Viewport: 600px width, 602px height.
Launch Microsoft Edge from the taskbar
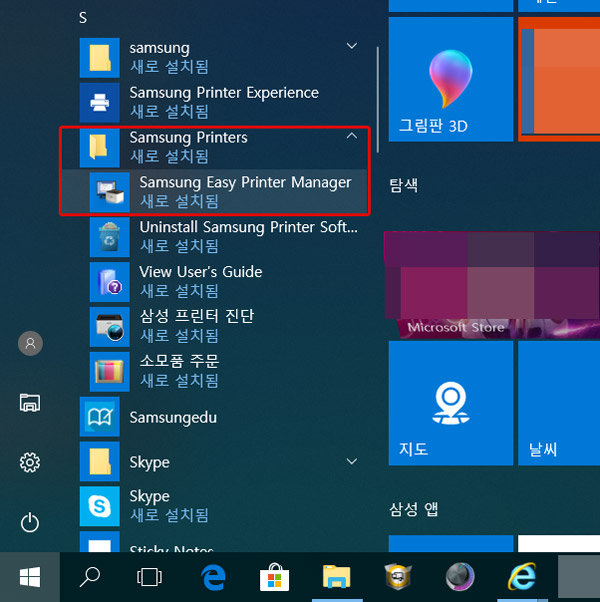pos(213,577)
